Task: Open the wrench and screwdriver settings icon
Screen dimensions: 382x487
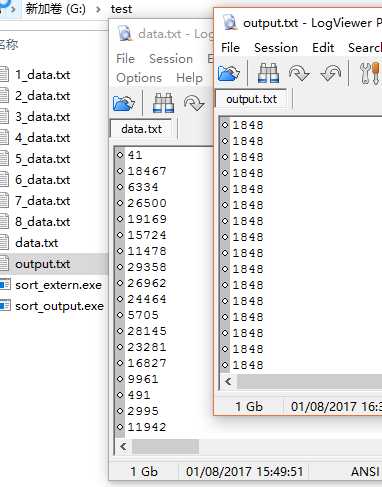Action: [370, 73]
